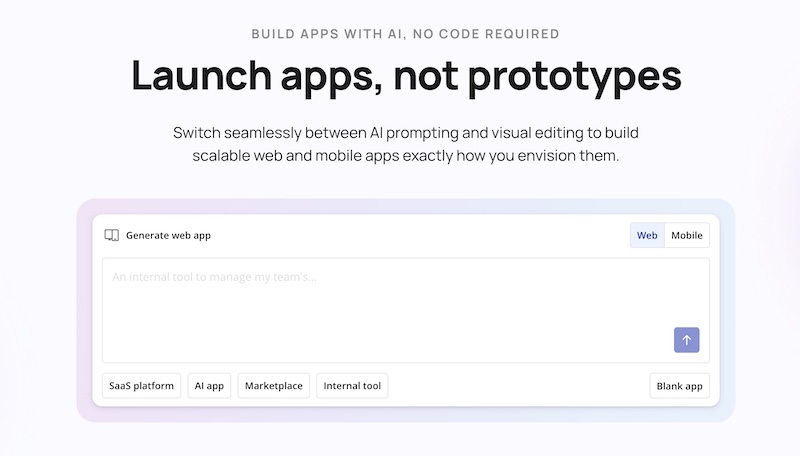This screenshot has width=800, height=456.
Task: Choose the SaaS platform suggestion chip
Action: [141, 386]
